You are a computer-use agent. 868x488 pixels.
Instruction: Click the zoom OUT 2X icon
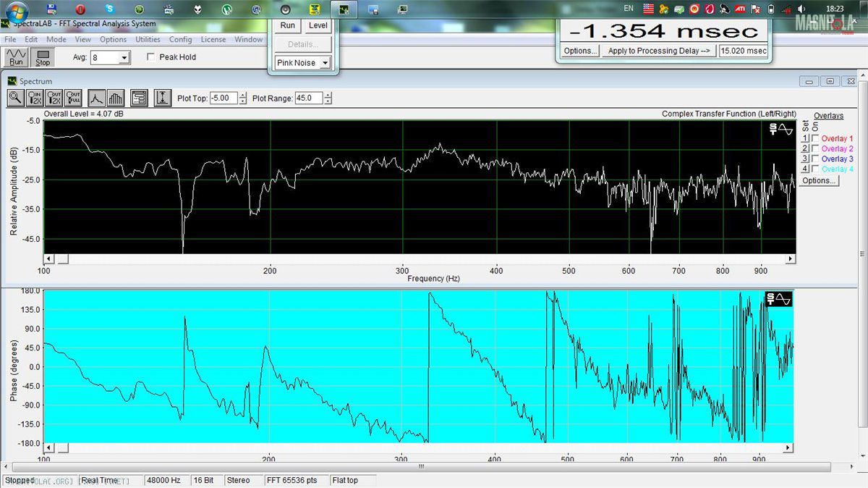54,98
